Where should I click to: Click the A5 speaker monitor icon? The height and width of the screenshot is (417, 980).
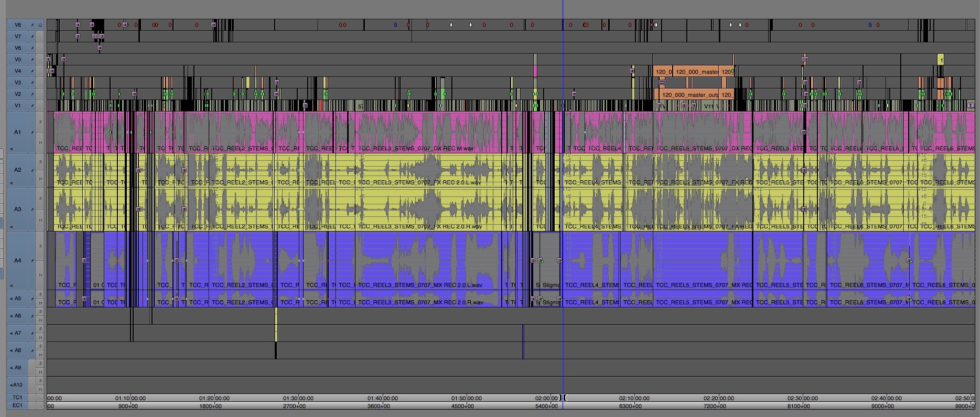pos(11,299)
